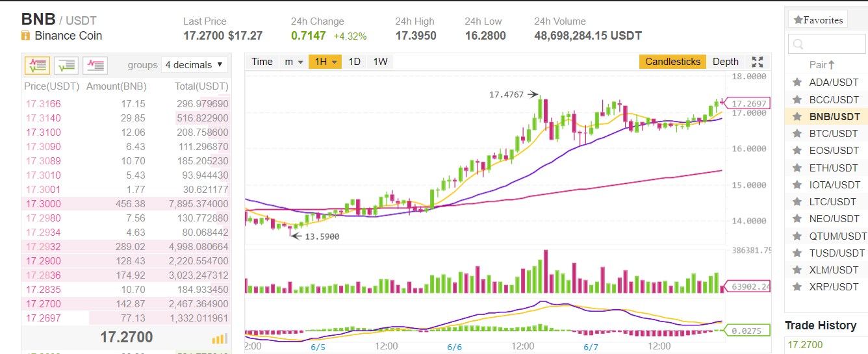Expand chart to fullscreen
This screenshot has height=354, width=868.
click(x=757, y=62)
